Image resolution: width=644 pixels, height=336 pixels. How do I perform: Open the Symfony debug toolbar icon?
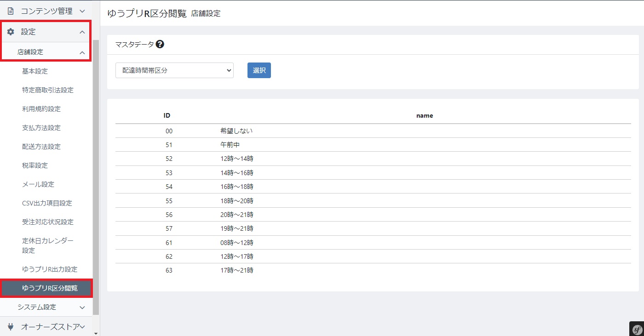[636, 329]
